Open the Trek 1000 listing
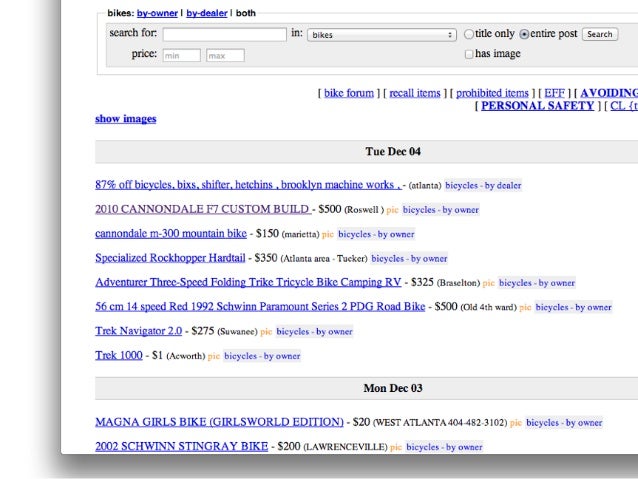The image size is (638, 479). coord(119,355)
